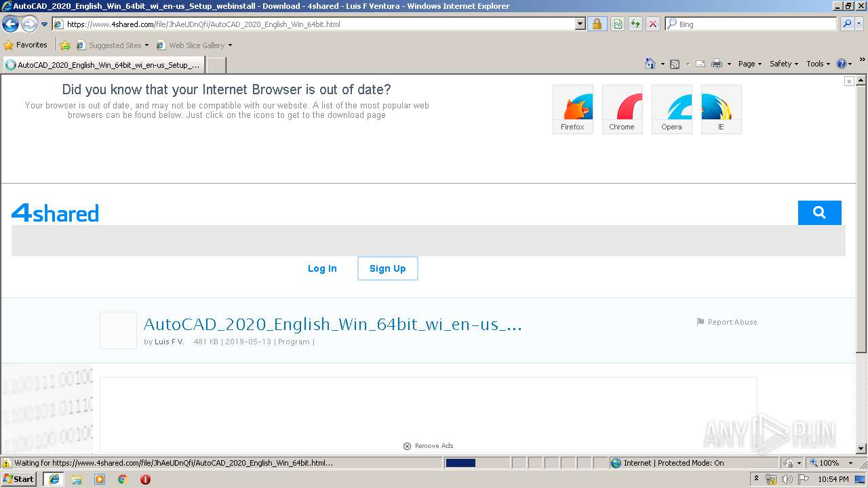
Task: Toggle the Compatibility View icon
Action: point(618,24)
